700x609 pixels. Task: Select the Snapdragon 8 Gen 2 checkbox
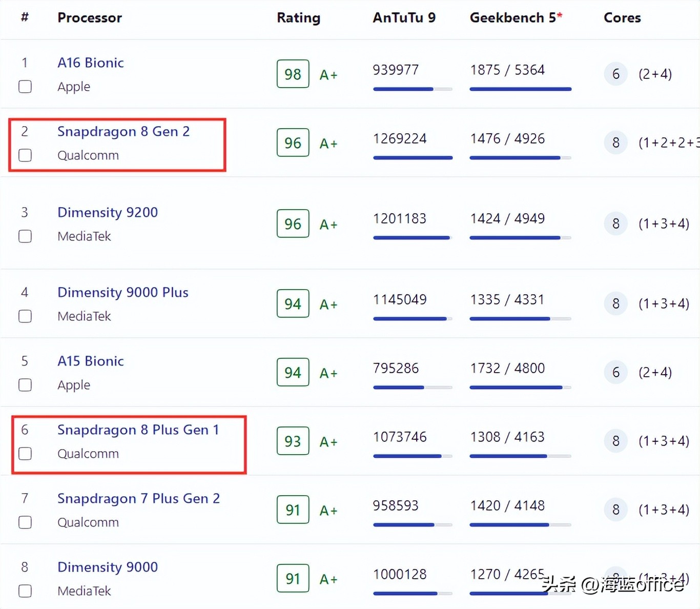point(25,155)
